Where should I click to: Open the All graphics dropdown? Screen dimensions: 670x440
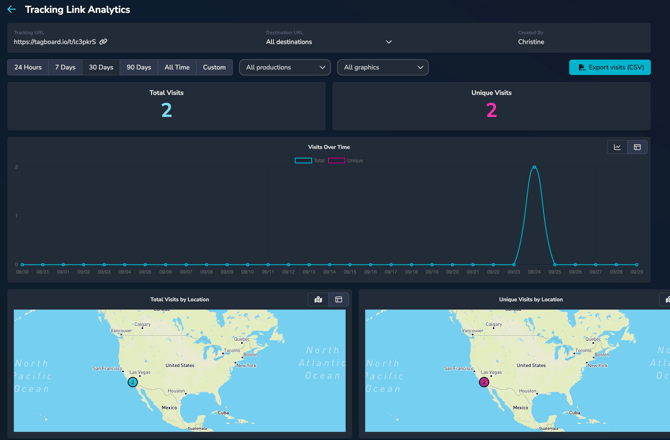(383, 67)
